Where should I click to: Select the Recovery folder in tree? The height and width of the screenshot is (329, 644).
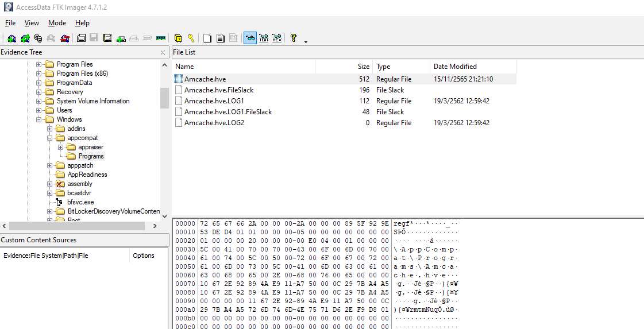click(x=70, y=92)
